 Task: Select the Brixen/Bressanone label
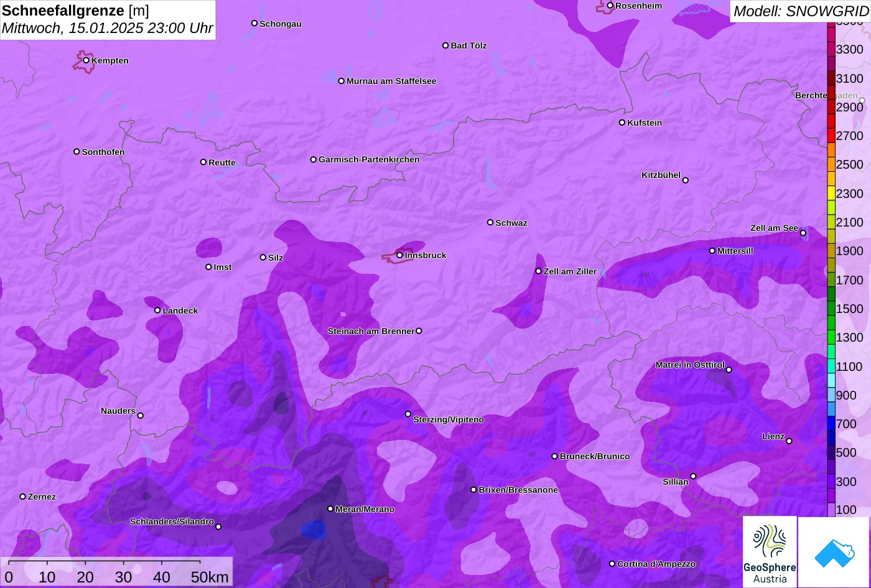[x=518, y=490]
